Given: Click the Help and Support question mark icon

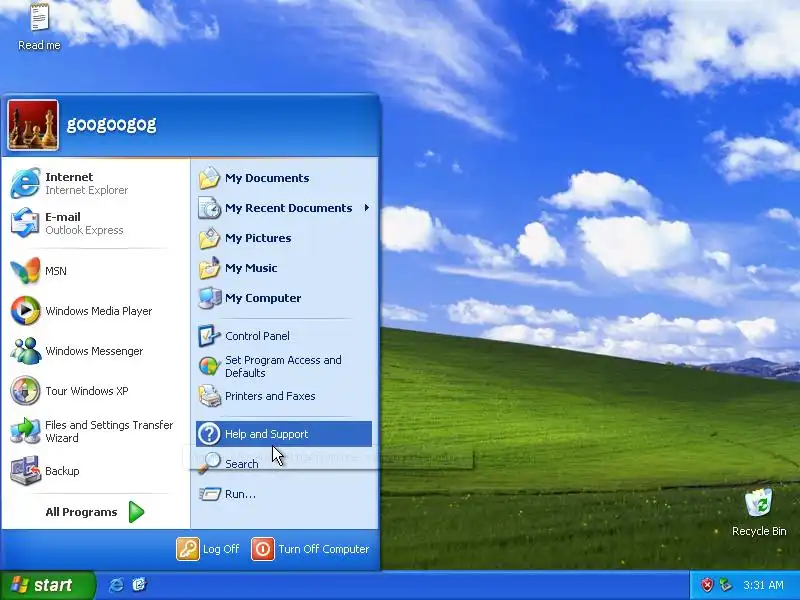Looking at the screenshot, I should 209,434.
